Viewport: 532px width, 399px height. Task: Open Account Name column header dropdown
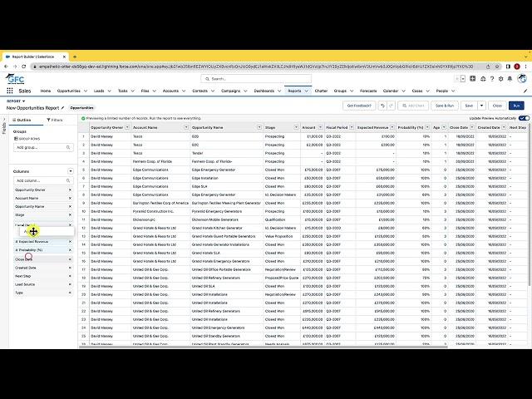click(x=186, y=127)
